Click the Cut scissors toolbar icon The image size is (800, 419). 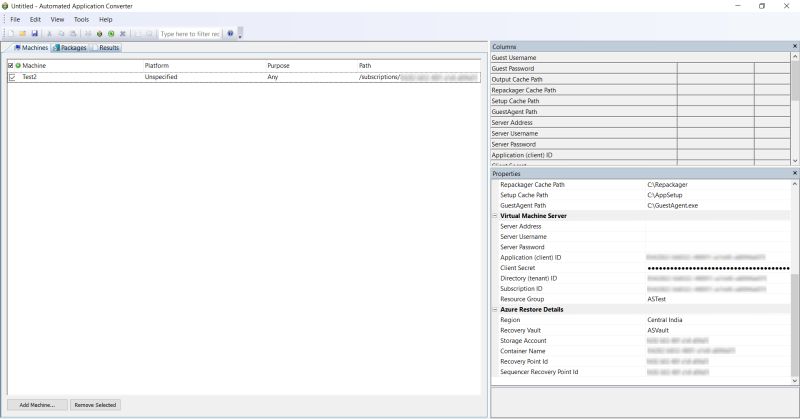coord(49,34)
